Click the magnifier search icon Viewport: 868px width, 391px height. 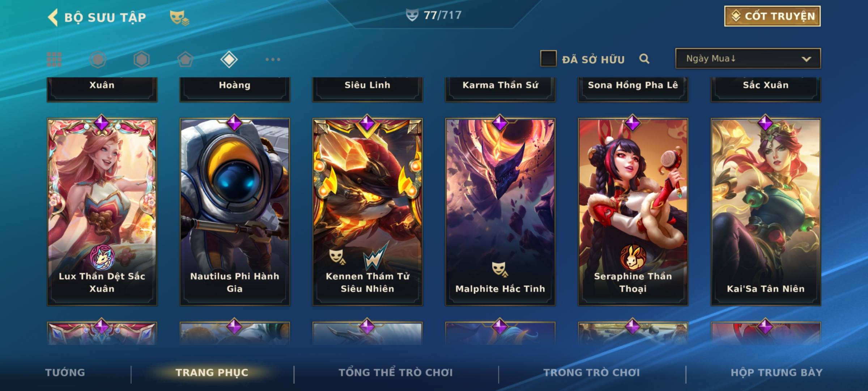pos(644,59)
